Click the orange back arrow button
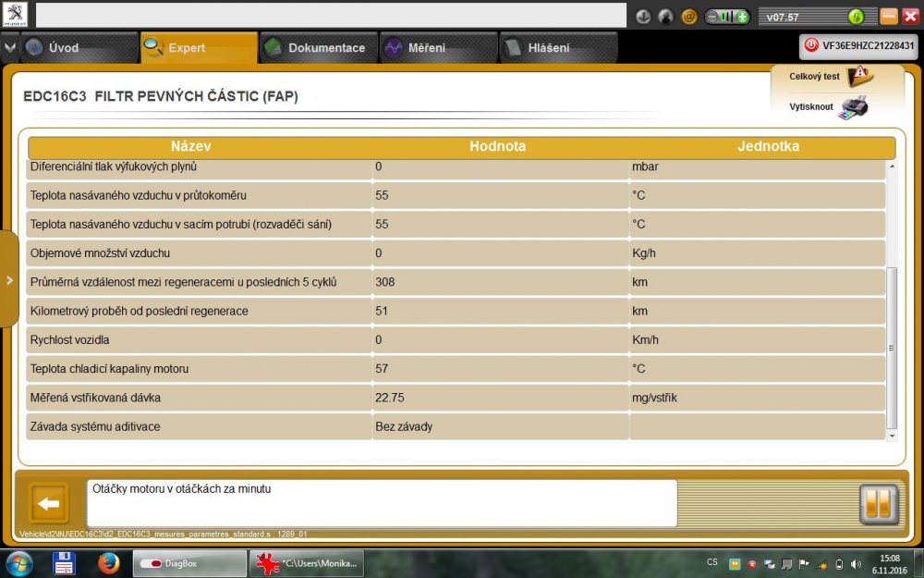This screenshot has height=578, width=924. click(50, 504)
